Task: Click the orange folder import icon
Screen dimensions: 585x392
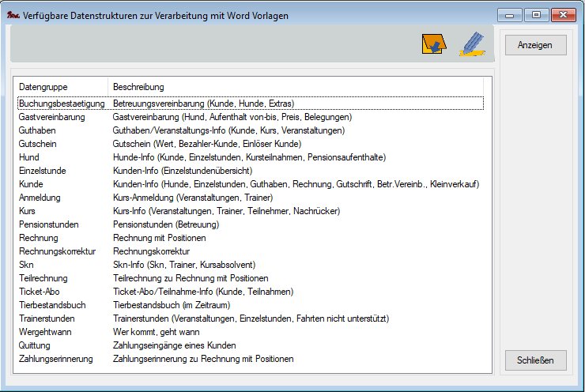Action: [x=434, y=44]
